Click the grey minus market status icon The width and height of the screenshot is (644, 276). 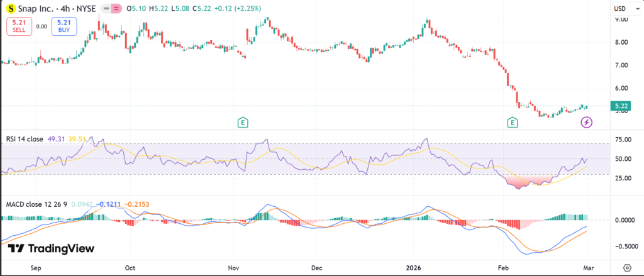click(x=104, y=9)
